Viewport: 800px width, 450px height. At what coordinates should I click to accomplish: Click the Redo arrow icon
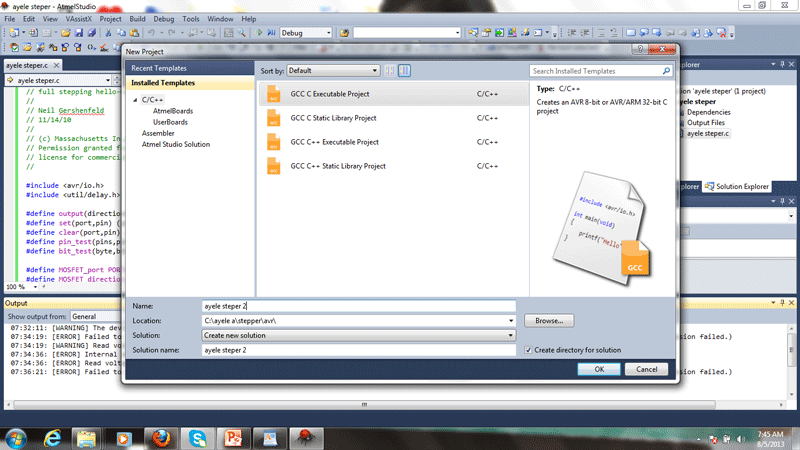click(172, 33)
